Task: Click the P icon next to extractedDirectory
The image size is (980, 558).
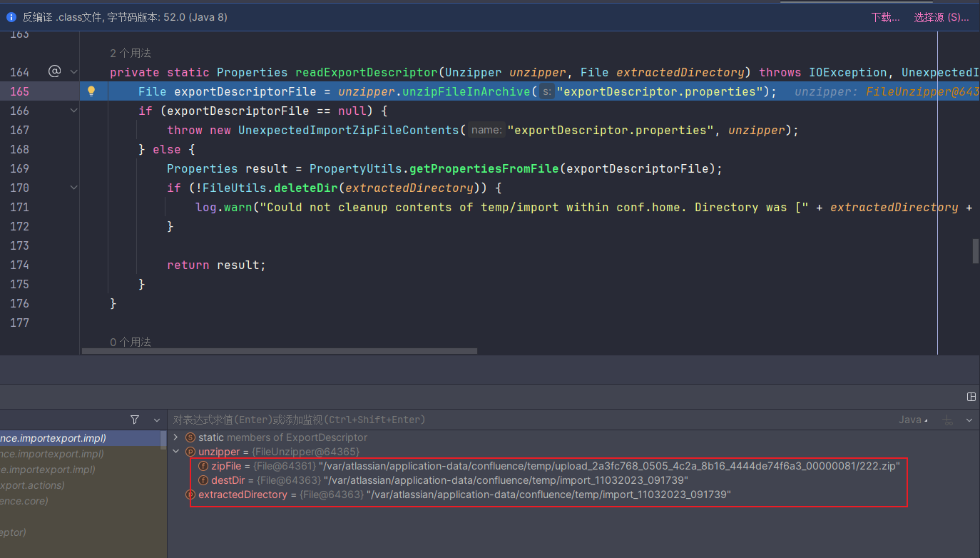Action: 190,494
